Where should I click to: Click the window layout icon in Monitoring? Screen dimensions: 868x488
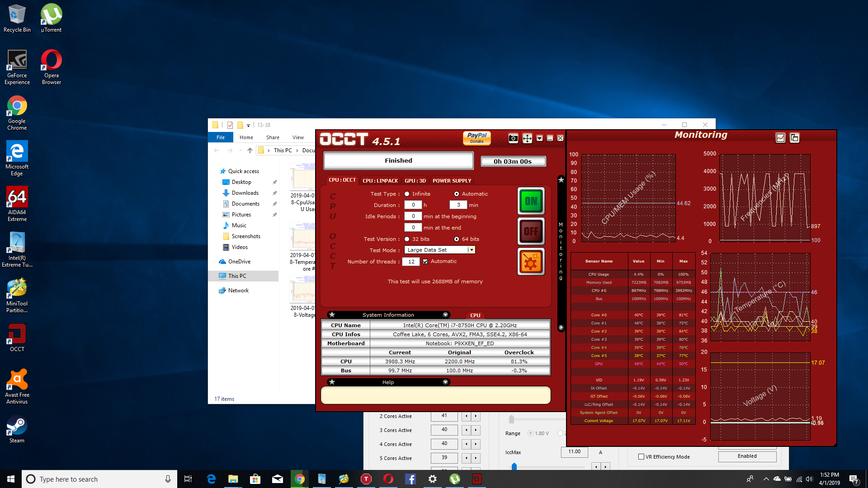[794, 138]
